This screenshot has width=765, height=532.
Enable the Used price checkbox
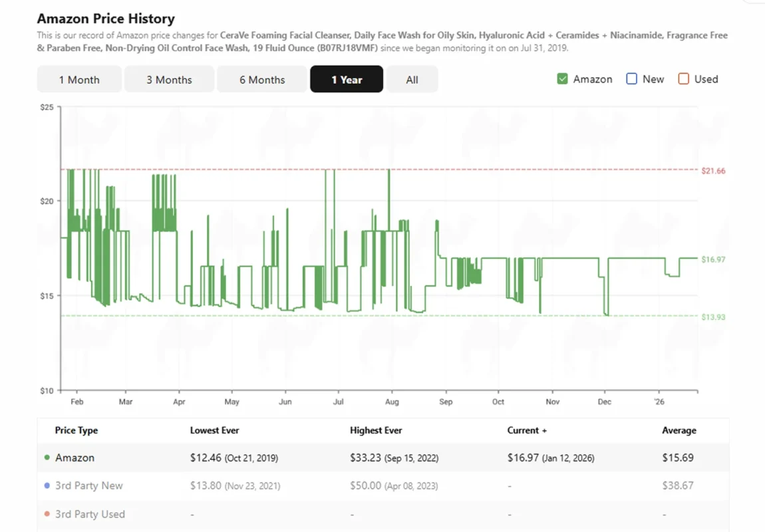[683, 78]
